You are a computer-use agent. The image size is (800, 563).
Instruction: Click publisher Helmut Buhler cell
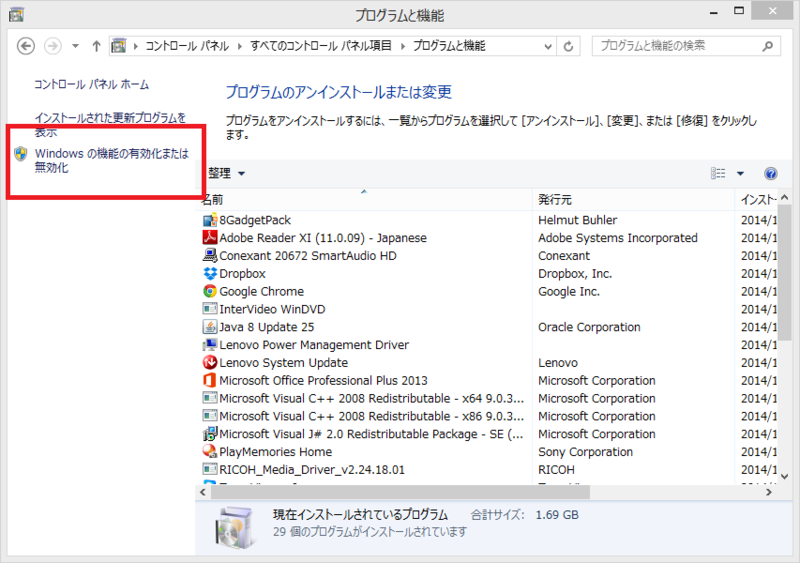point(578,220)
